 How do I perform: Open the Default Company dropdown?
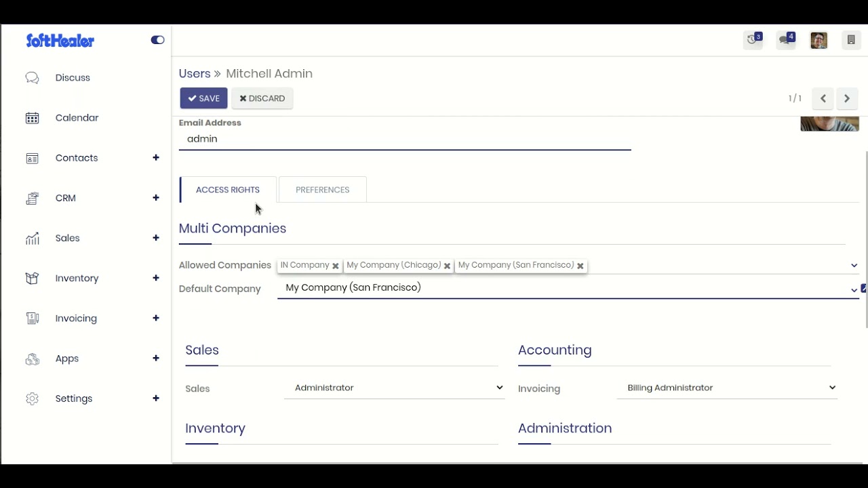click(568, 288)
